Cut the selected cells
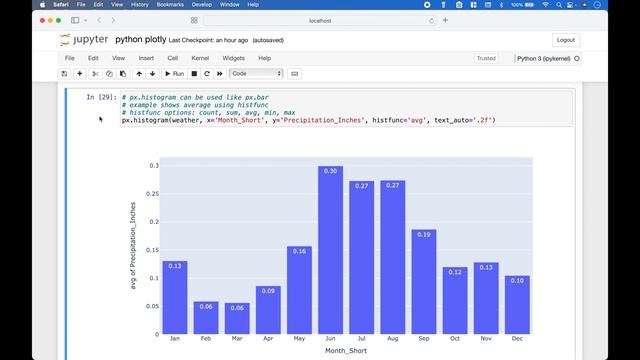Image resolution: width=640 pixels, height=360 pixels. coord(95,74)
